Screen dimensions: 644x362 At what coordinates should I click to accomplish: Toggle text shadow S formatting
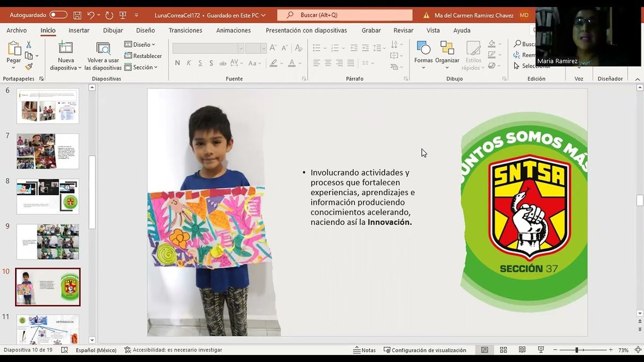(211, 63)
